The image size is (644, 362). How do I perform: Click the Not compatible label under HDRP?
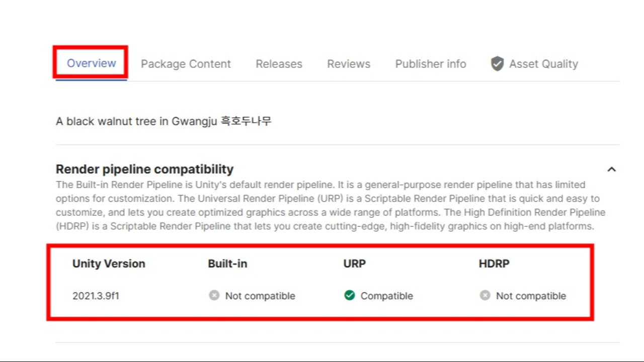[x=531, y=296]
